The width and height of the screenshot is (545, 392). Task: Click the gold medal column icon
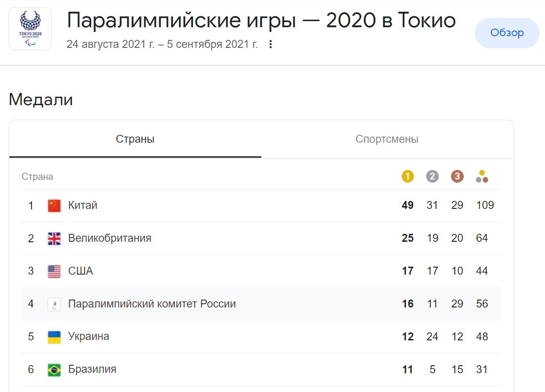(x=407, y=177)
